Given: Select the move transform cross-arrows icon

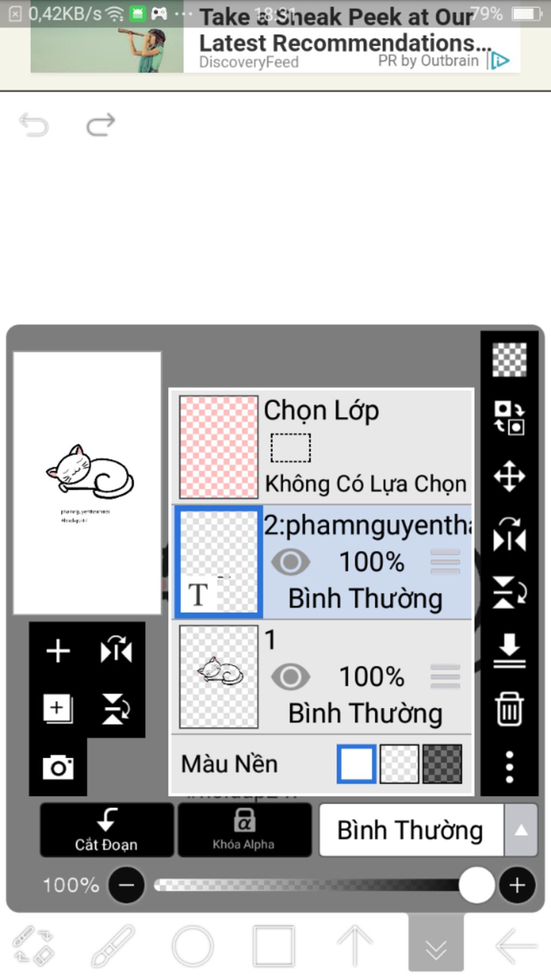Looking at the screenshot, I should 509,476.
